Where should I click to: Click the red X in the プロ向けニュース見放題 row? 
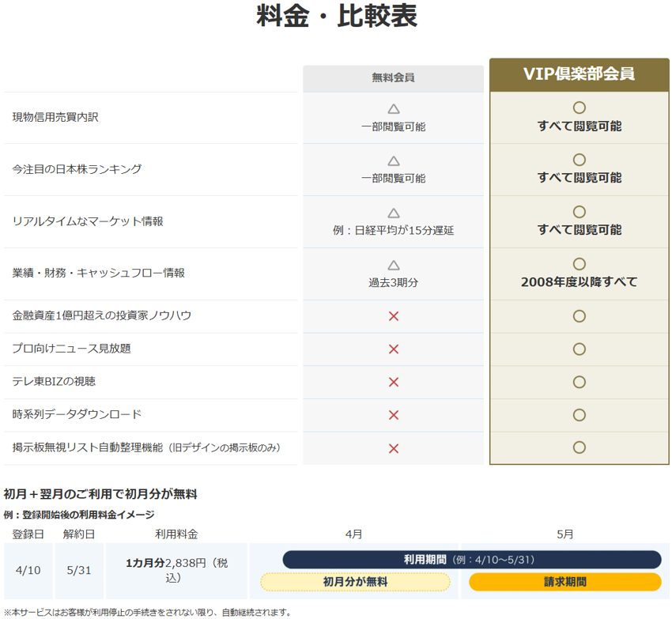[x=394, y=349]
